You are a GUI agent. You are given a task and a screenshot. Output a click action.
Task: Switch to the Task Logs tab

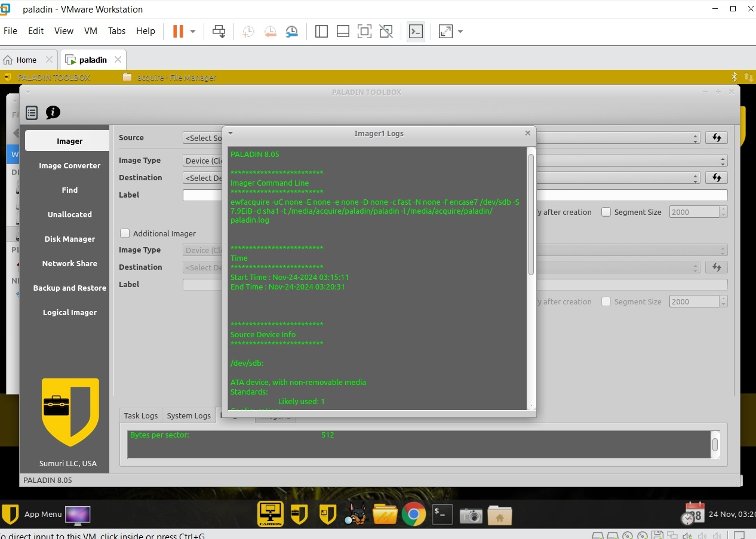coord(141,415)
